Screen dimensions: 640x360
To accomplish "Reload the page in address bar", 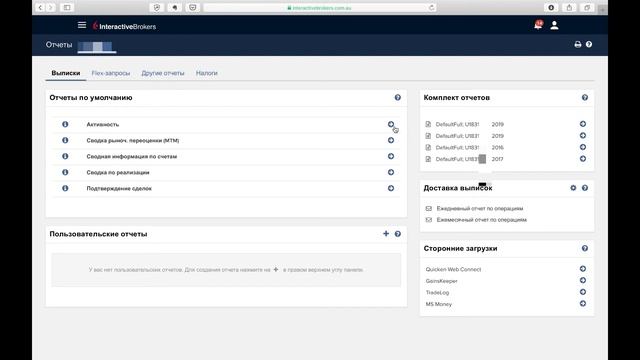I will tap(431, 7).
